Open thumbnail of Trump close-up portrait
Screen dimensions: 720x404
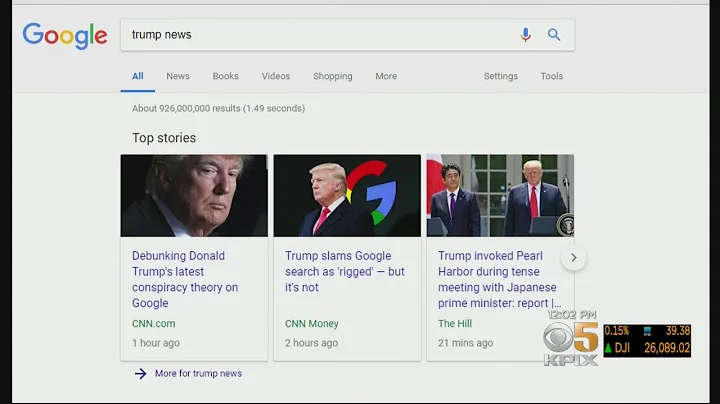[x=194, y=196]
